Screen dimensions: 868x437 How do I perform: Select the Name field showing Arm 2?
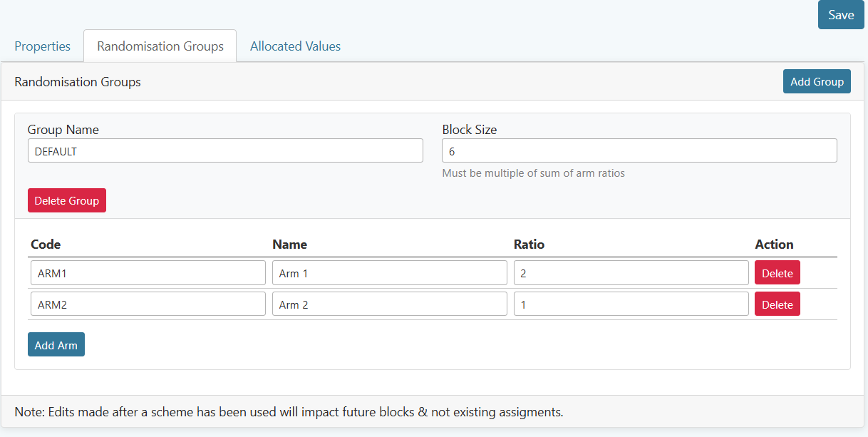[x=389, y=304]
